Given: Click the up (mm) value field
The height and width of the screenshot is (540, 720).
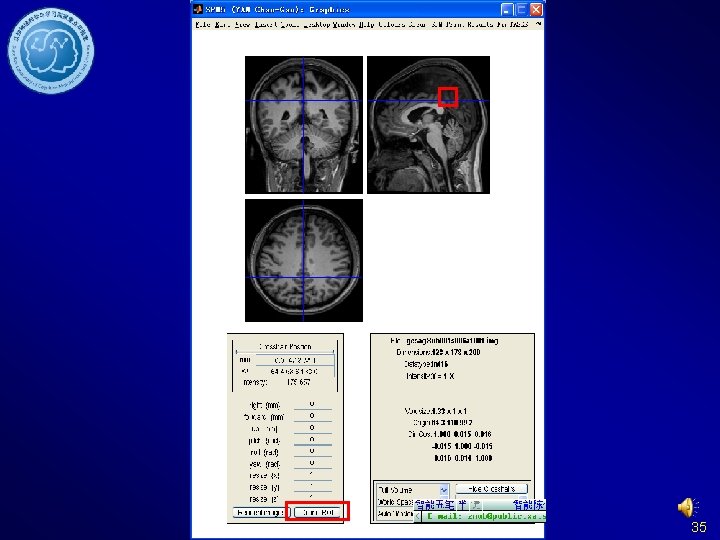Looking at the screenshot, I should 312,428.
